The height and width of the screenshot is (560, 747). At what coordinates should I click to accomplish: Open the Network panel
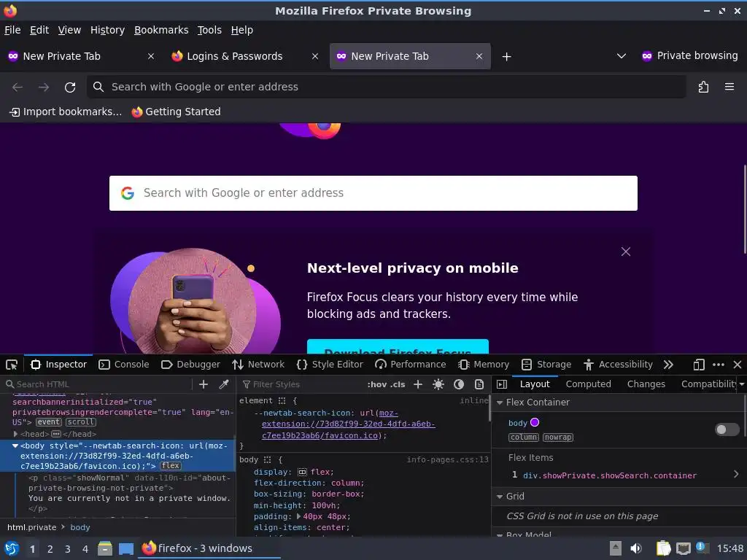[258, 365]
